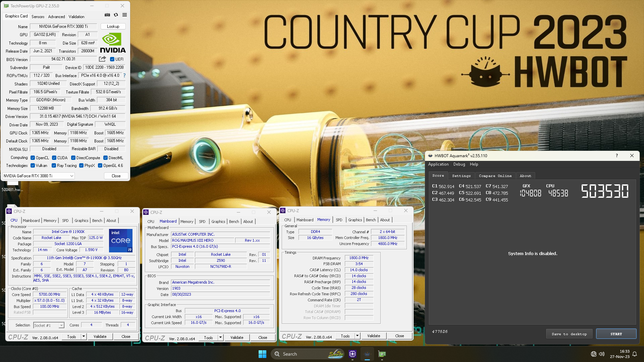The width and height of the screenshot is (644, 362).
Task: Toggle the OpenCL checkbox
Action: 33,158
